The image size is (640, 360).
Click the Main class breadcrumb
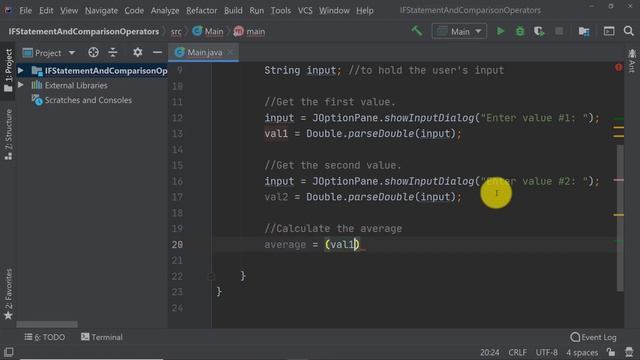point(208,31)
